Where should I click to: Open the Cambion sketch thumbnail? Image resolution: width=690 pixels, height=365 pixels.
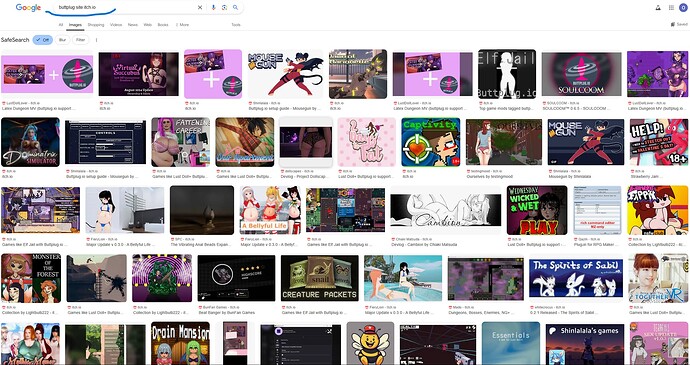pyautogui.click(x=445, y=210)
